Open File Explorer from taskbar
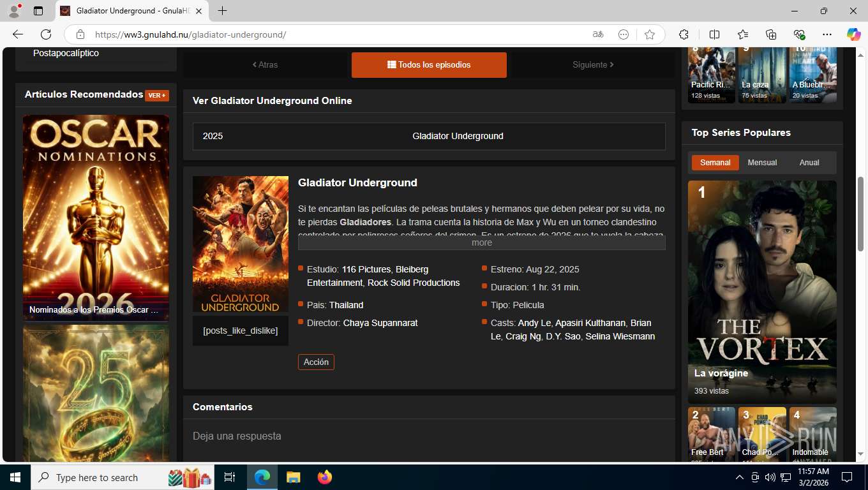 (x=293, y=477)
